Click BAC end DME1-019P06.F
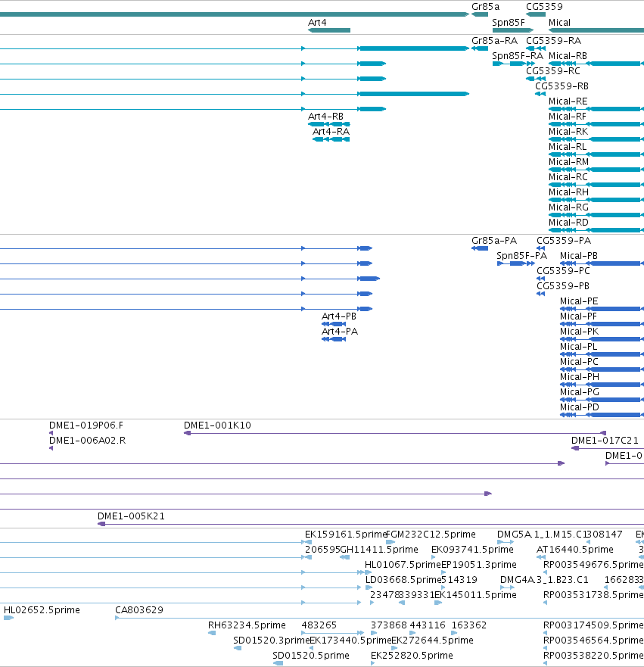Image resolution: width=644 pixels, height=667 pixels. point(51,433)
